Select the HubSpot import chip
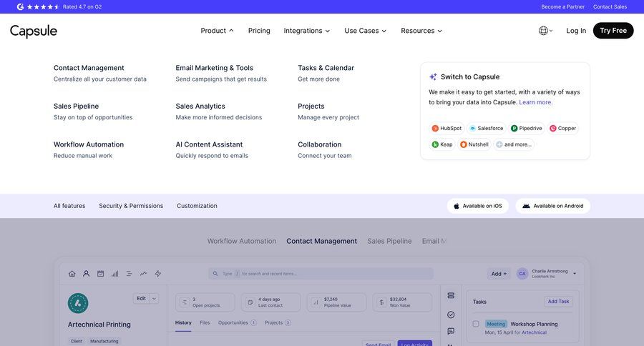This screenshot has height=346, width=644. tap(447, 129)
